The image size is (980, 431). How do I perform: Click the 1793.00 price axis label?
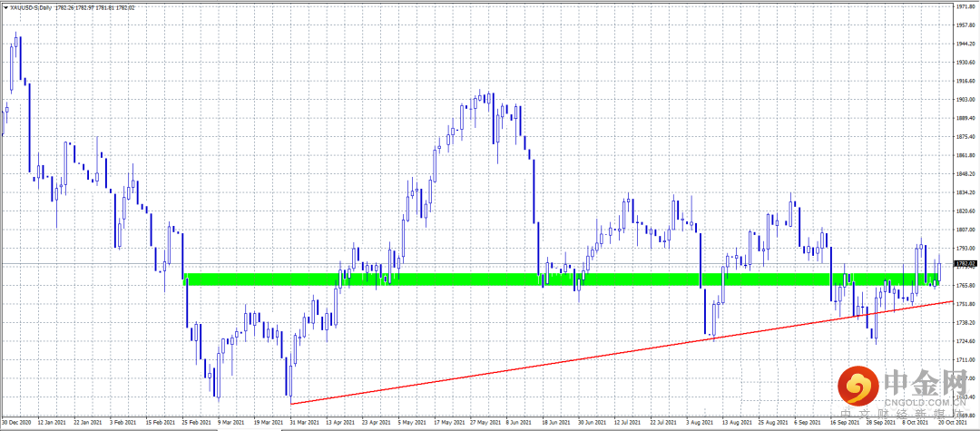pos(966,249)
